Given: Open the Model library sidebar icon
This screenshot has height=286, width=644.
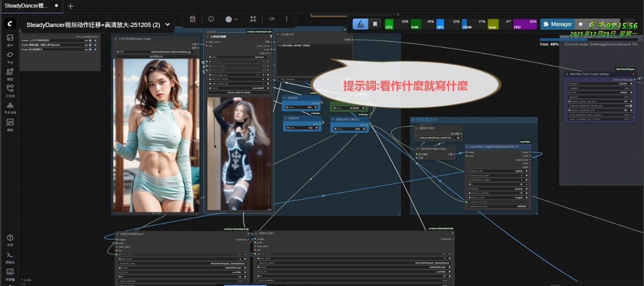Looking at the screenshot, I should (10, 73).
